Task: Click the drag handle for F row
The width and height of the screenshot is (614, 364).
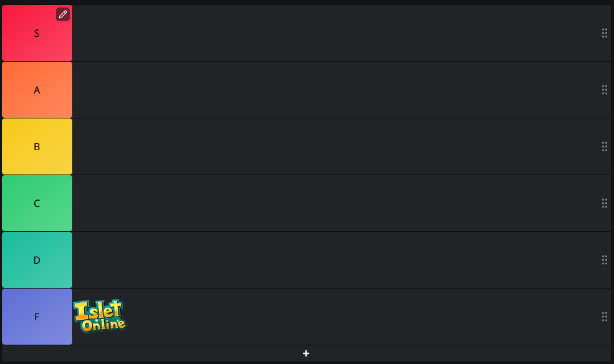Action: [x=604, y=317]
